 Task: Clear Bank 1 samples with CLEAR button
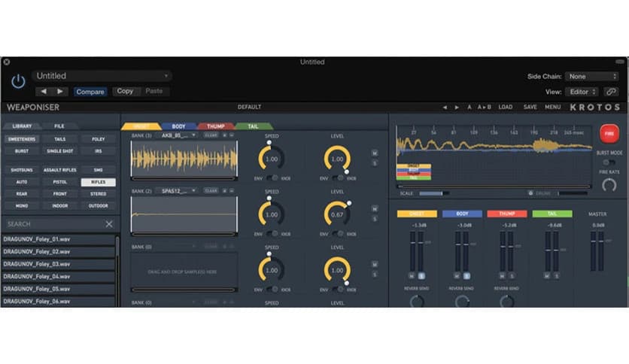[x=211, y=135]
